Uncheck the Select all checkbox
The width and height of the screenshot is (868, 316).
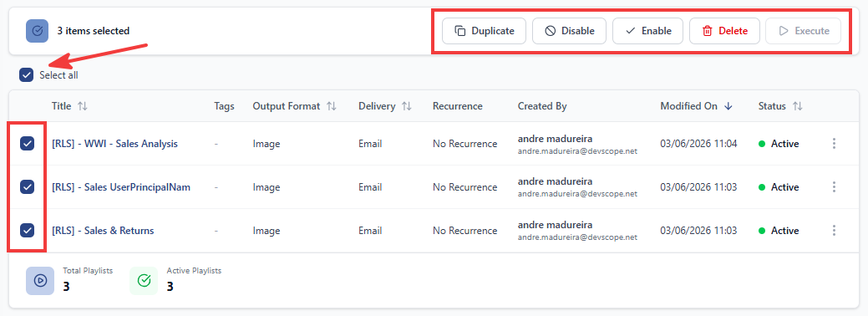click(x=26, y=75)
